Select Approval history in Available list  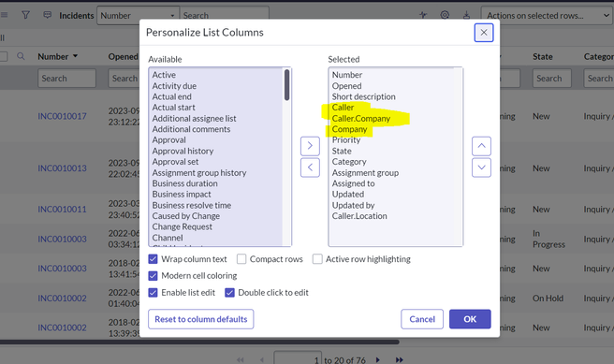point(183,151)
